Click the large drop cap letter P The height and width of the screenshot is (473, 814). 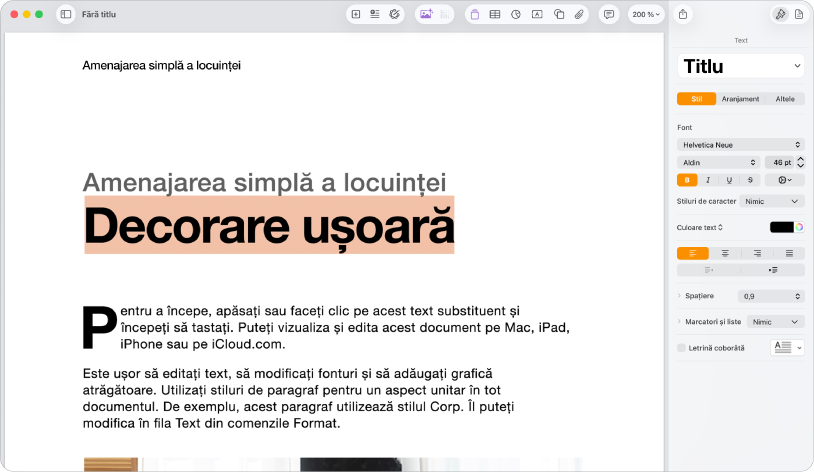[100, 327]
